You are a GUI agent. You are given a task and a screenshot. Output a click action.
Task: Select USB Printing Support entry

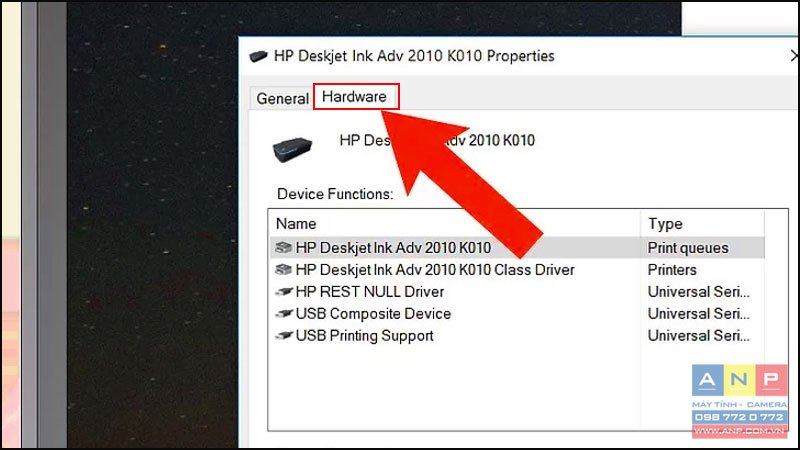[x=517, y=336]
